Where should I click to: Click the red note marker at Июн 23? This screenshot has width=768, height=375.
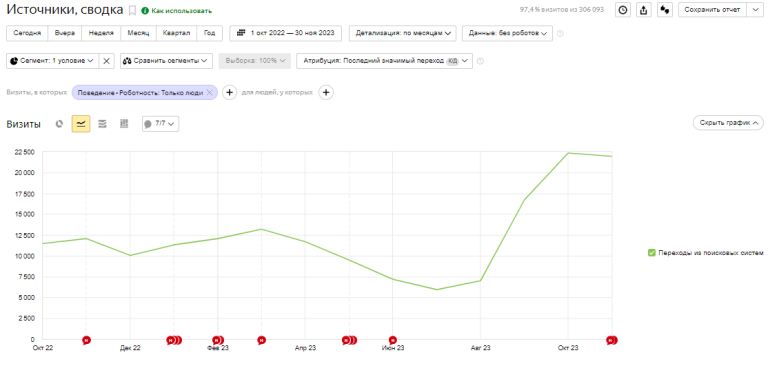tap(393, 340)
